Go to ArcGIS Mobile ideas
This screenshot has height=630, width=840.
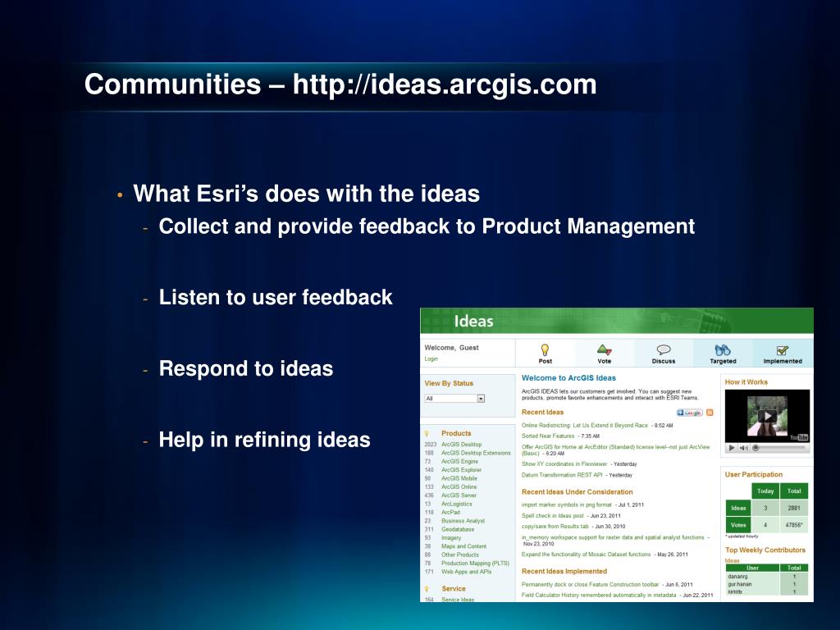(459, 478)
